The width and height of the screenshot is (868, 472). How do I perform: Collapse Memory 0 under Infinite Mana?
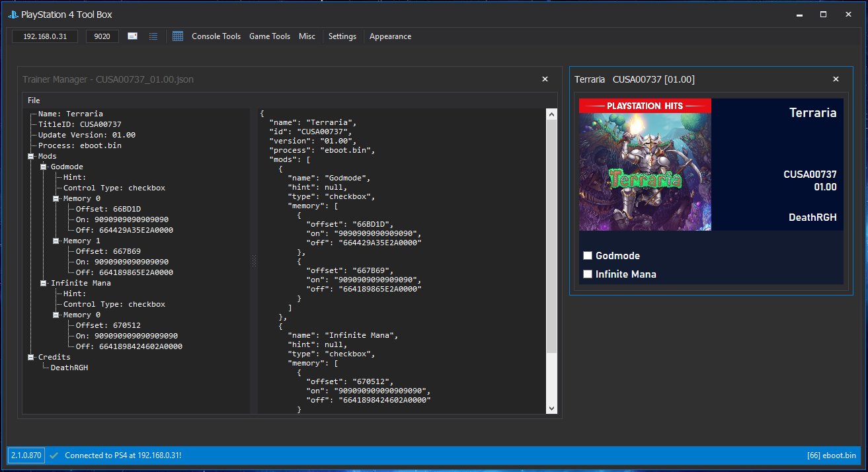pyautogui.click(x=56, y=315)
